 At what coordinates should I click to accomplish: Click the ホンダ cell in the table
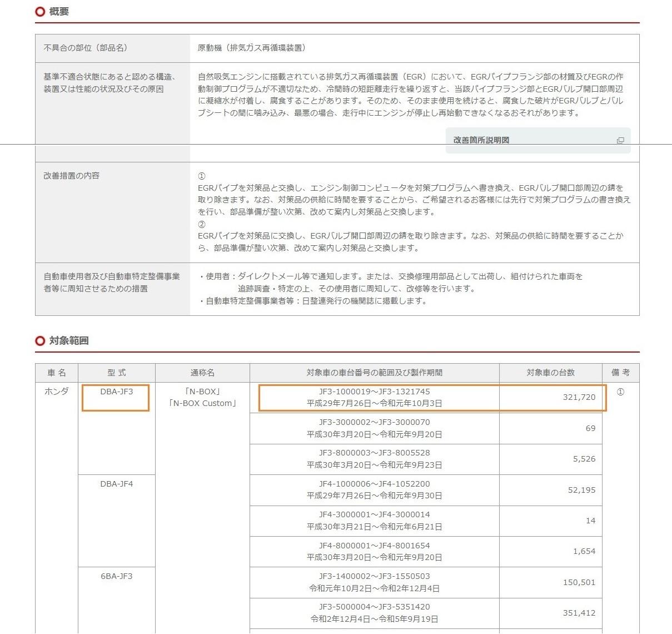pyautogui.click(x=57, y=392)
